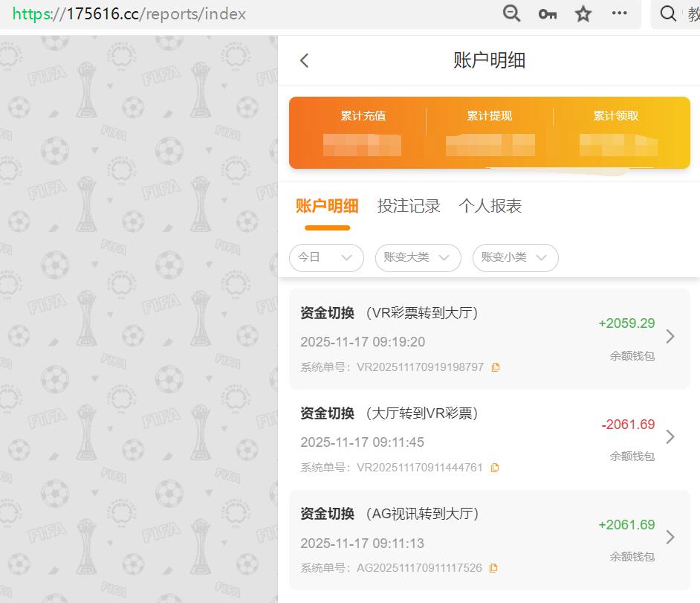Copy the 大厅转到VR彩票 system order number
This screenshot has height=603, width=700.
tap(495, 467)
